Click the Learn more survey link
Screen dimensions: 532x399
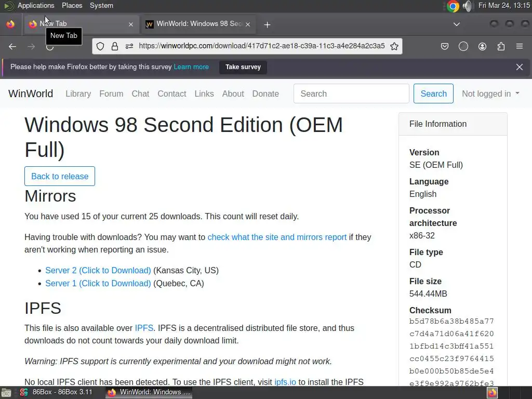tap(191, 67)
